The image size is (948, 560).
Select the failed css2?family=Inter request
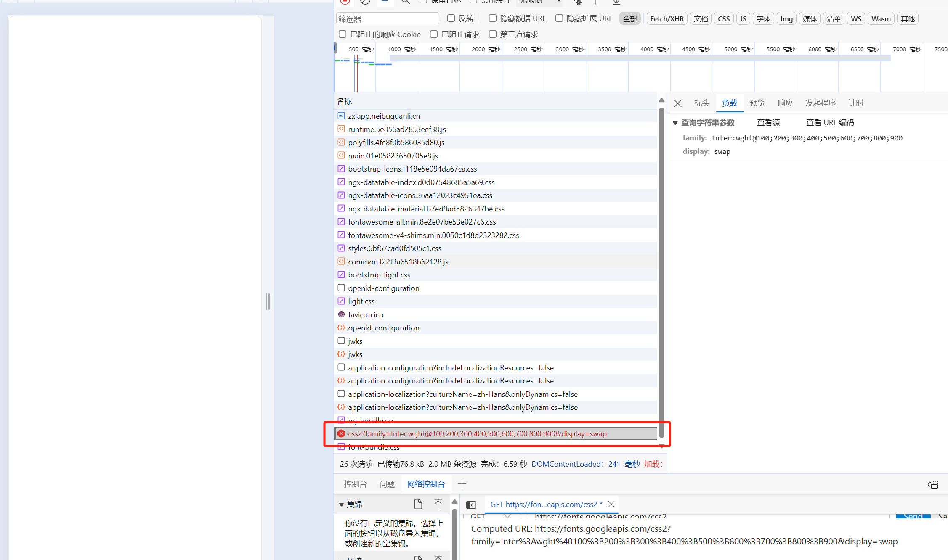[477, 433]
